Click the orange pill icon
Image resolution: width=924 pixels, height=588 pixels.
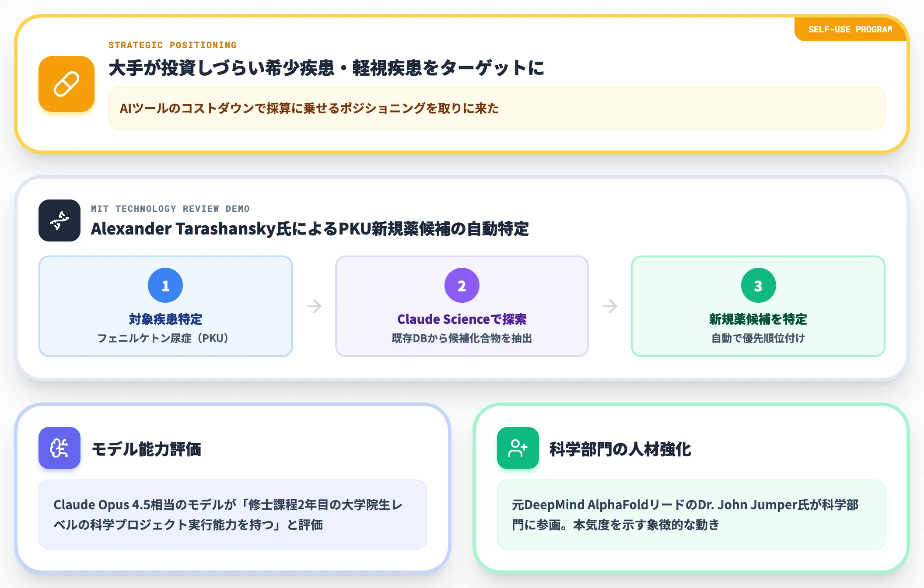(66, 84)
